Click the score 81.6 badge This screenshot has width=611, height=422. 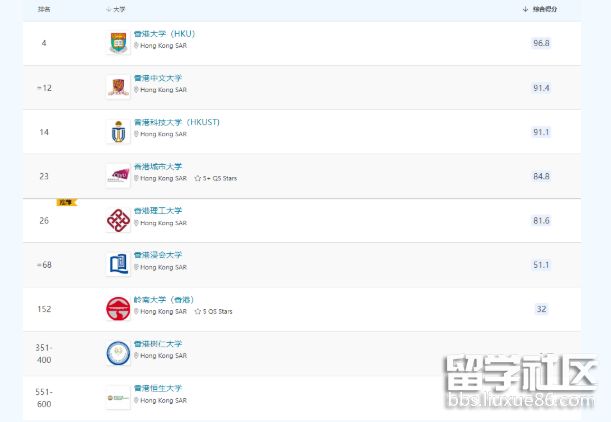click(x=541, y=221)
